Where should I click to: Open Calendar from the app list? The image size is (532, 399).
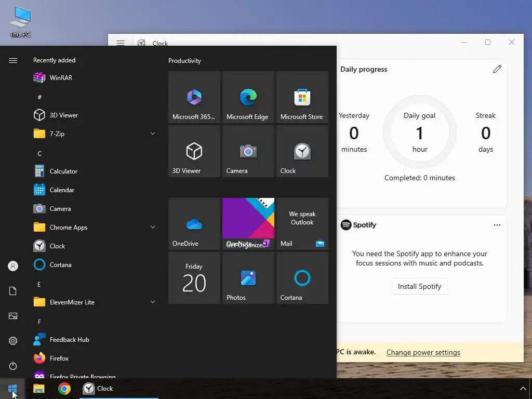pos(95,190)
